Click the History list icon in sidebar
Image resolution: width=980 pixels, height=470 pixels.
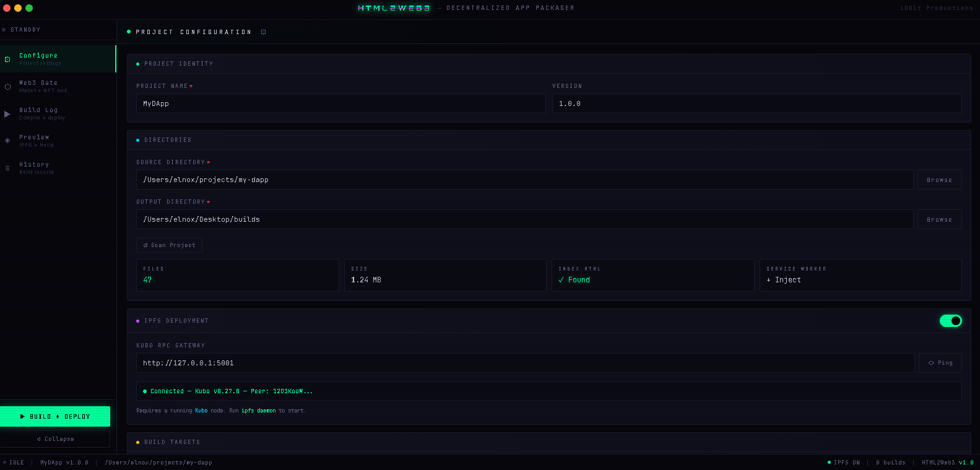(7, 168)
